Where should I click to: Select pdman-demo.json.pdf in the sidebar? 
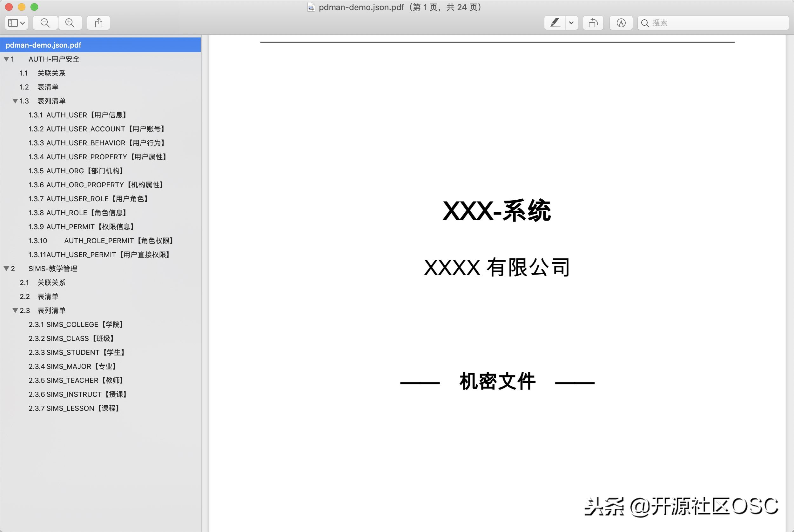100,45
